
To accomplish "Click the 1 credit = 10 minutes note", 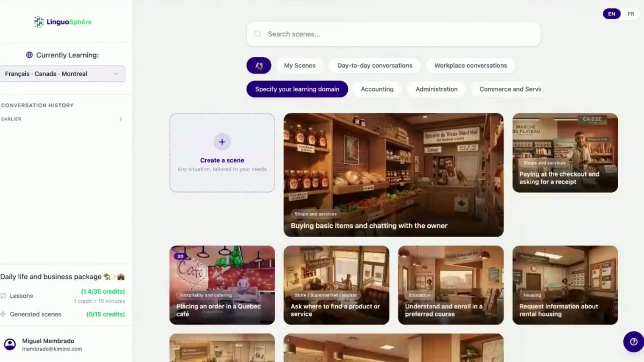I will click(x=99, y=301).
